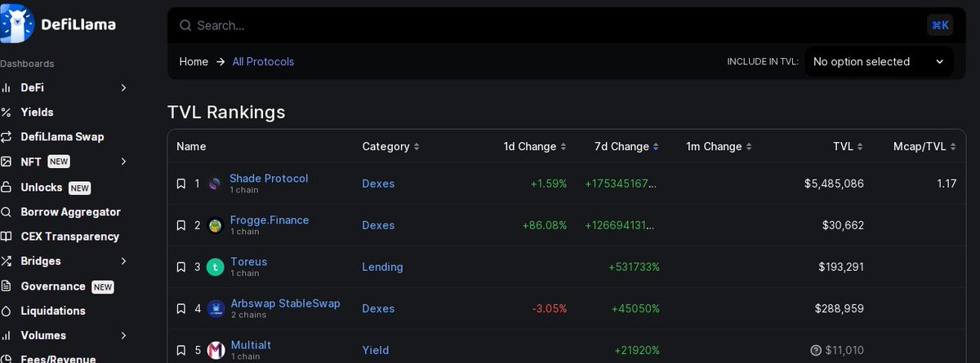Open Unlocks in the sidebar
The width and height of the screenshot is (980, 363).
(x=41, y=187)
